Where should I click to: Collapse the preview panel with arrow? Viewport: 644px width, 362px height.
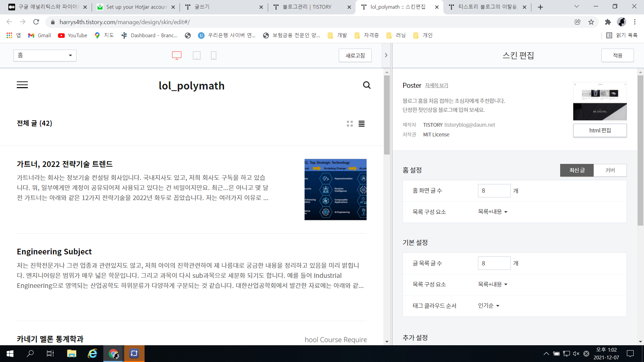(x=386, y=55)
